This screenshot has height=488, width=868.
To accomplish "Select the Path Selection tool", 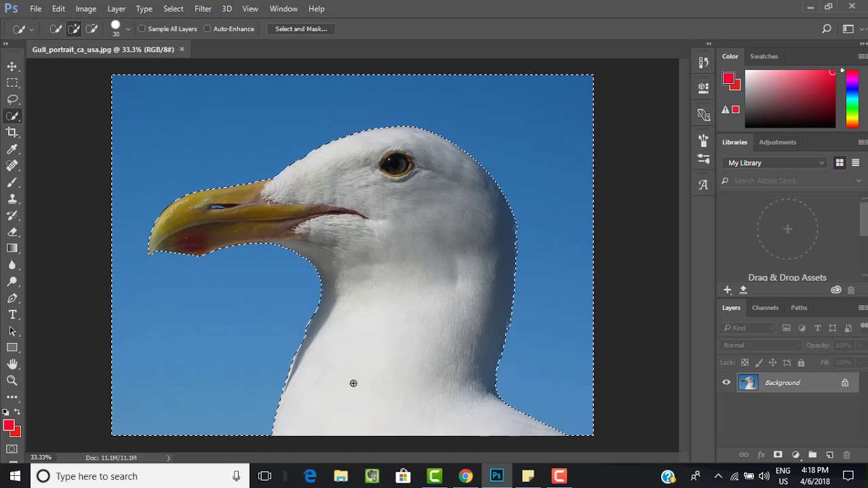I will [x=12, y=331].
